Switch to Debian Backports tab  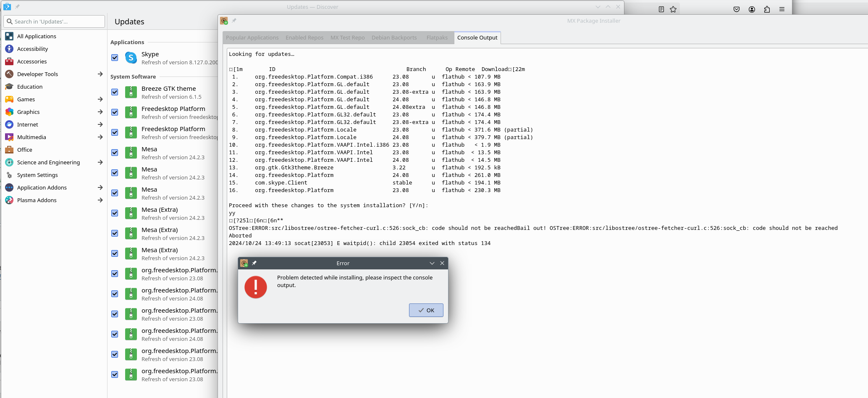[x=394, y=38]
